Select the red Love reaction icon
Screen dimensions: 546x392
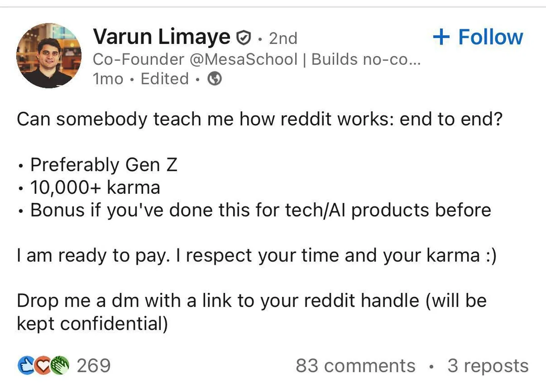click(43, 365)
